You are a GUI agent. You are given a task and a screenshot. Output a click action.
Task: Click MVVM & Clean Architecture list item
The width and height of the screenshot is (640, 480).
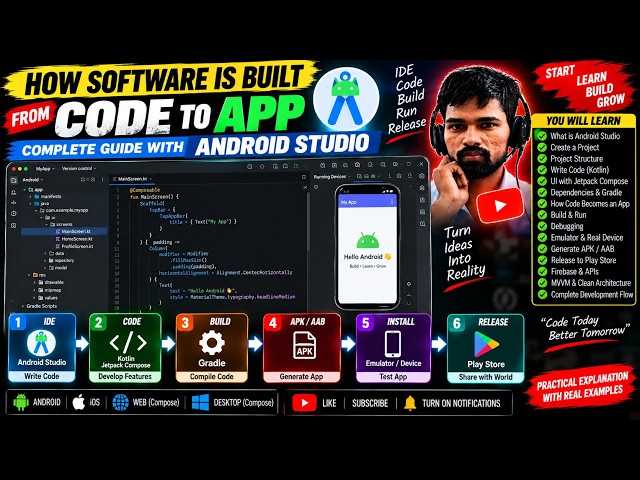click(591, 283)
